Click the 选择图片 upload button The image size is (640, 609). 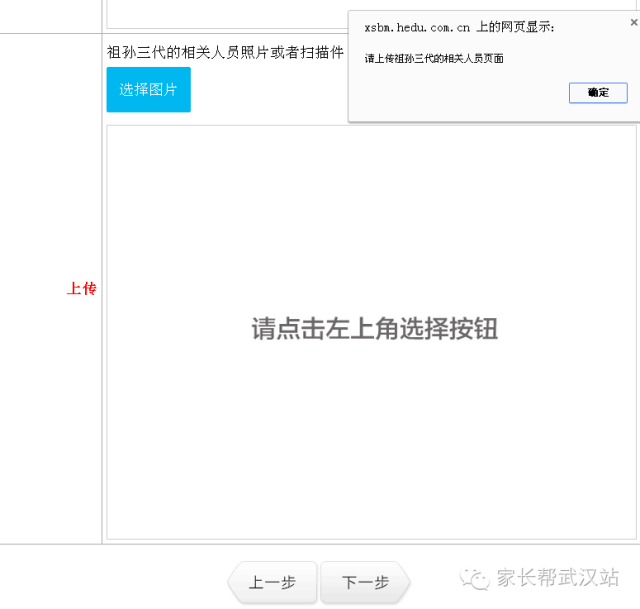click(148, 90)
